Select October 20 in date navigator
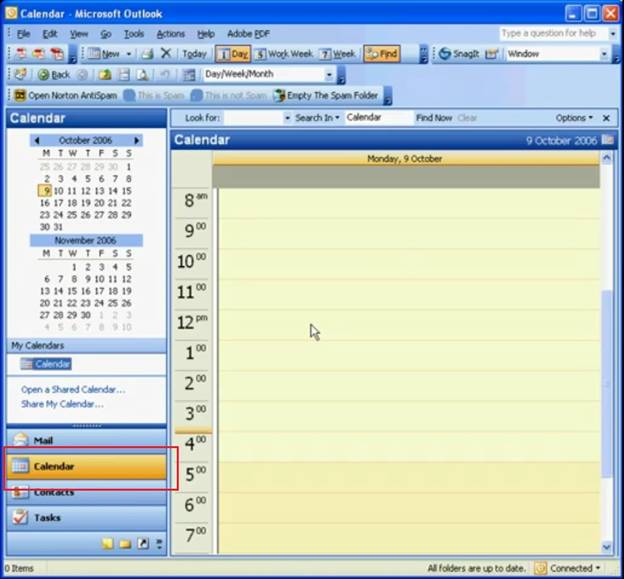Image resolution: width=624 pixels, height=579 pixels. click(99, 203)
